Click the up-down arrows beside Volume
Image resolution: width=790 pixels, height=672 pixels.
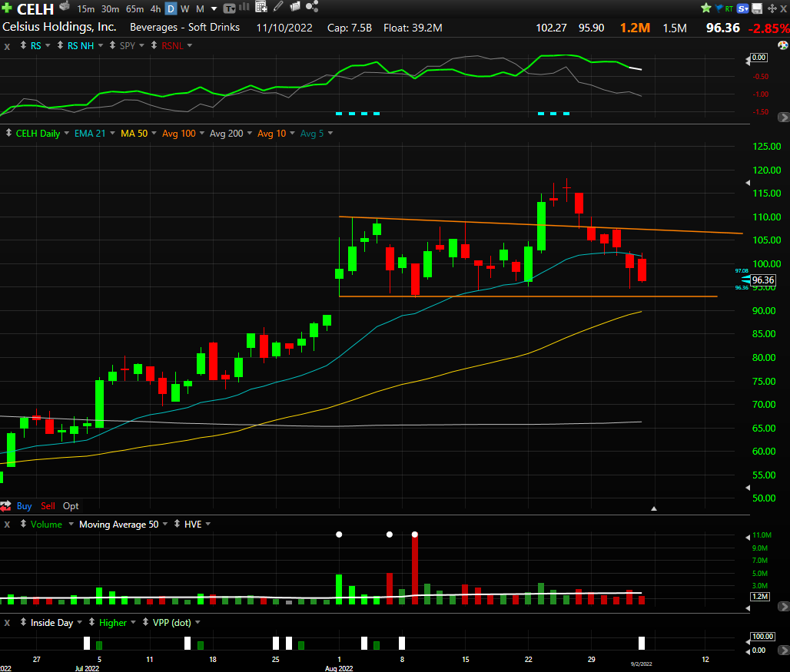[23, 524]
